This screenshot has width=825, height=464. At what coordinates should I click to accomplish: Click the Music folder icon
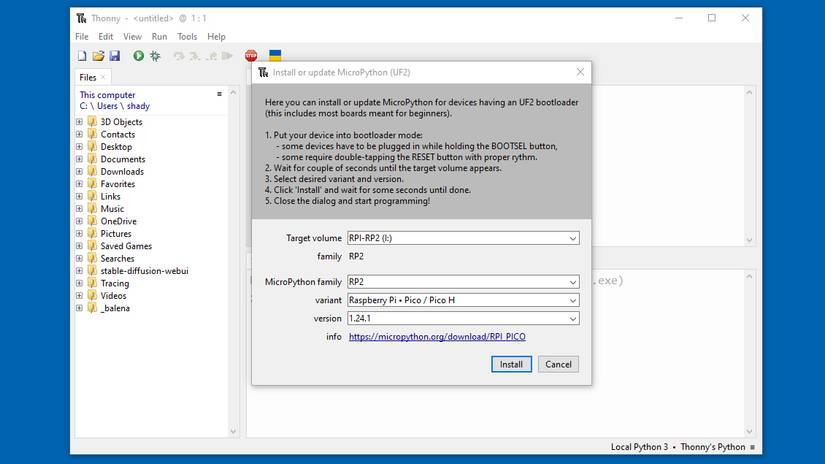pos(92,209)
